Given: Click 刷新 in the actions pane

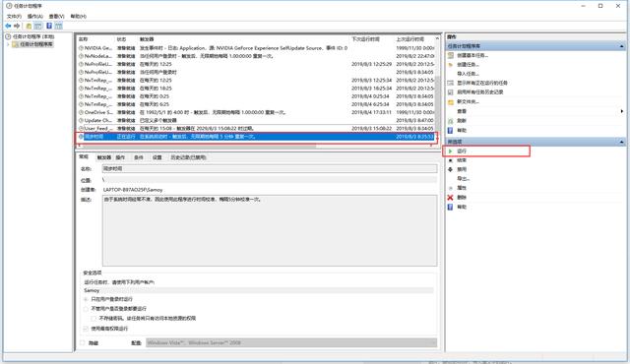Looking at the screenshot, I should point(462,121).
